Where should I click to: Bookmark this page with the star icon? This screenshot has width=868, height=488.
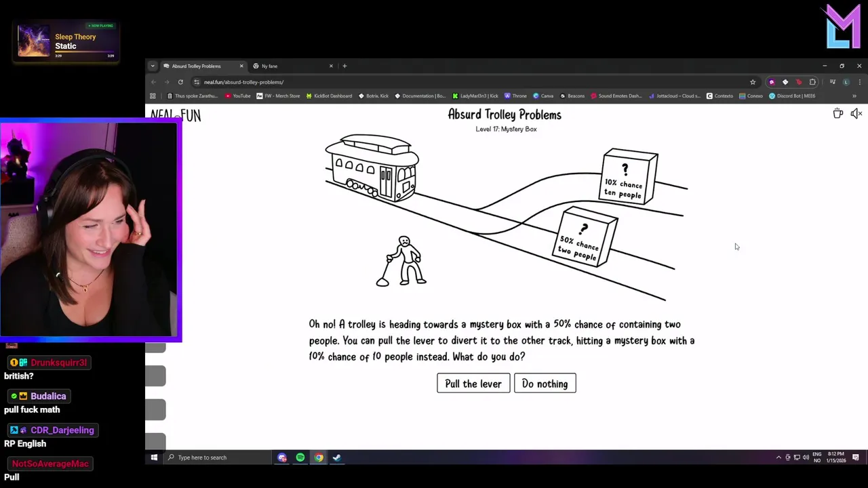pyautogui.click(x=753, y=82)
